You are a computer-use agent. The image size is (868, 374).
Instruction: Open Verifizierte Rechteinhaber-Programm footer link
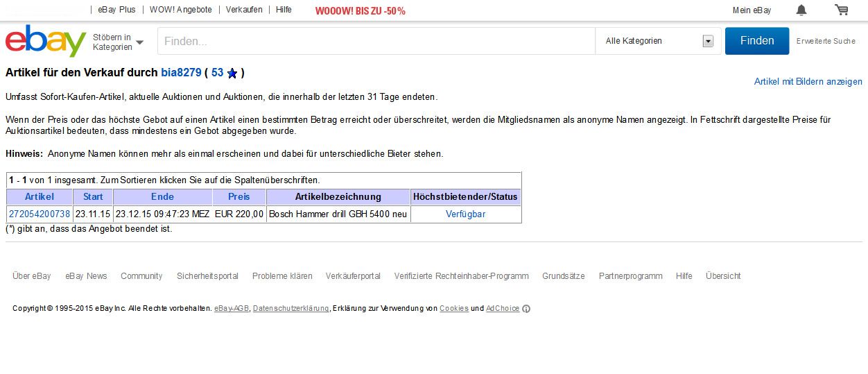(x=462, y=275)
